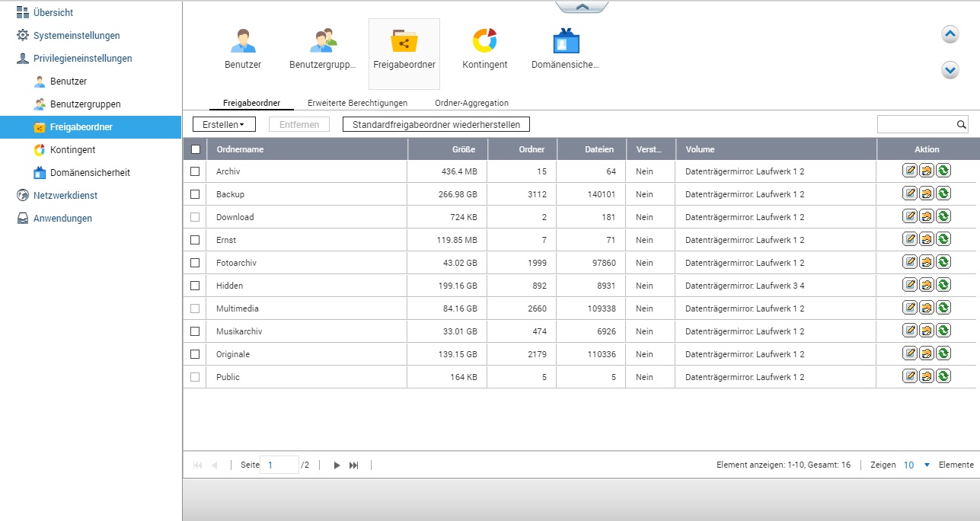Click the search magnifier icon
Viewport: 980px width, 521px height.
961,124
